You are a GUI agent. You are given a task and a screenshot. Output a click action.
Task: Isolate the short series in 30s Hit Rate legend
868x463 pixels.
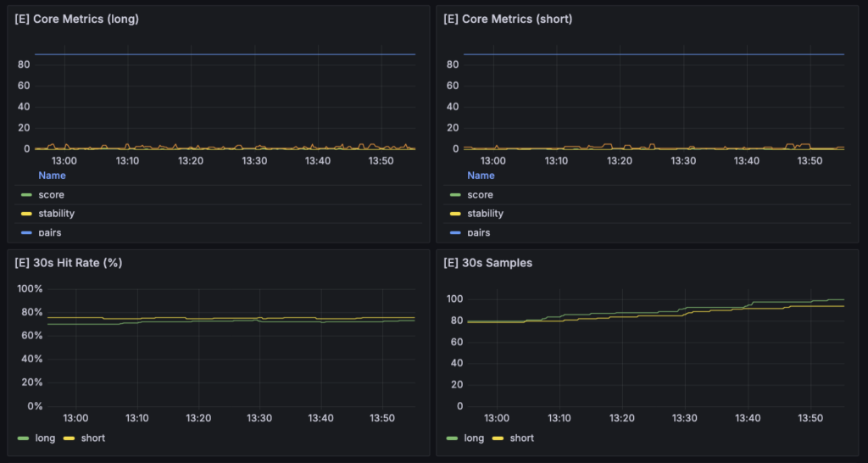[x=93, y=438]
